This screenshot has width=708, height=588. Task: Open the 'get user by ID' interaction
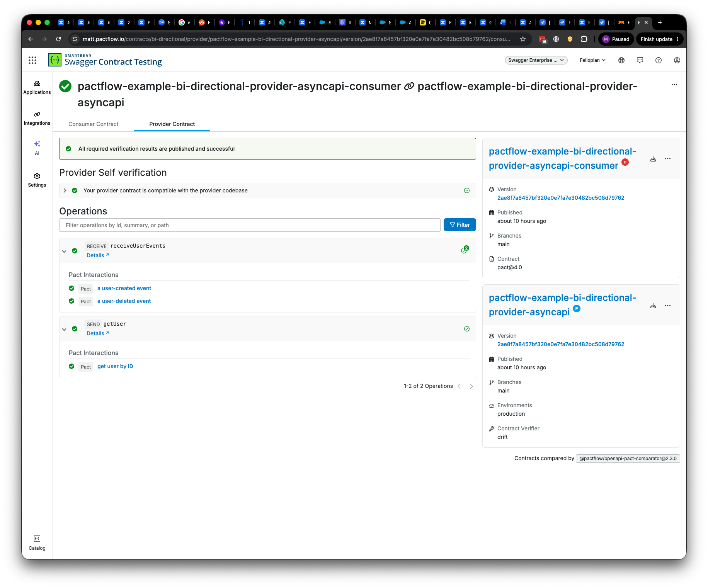pyautogui.click(x=115, y=366)
